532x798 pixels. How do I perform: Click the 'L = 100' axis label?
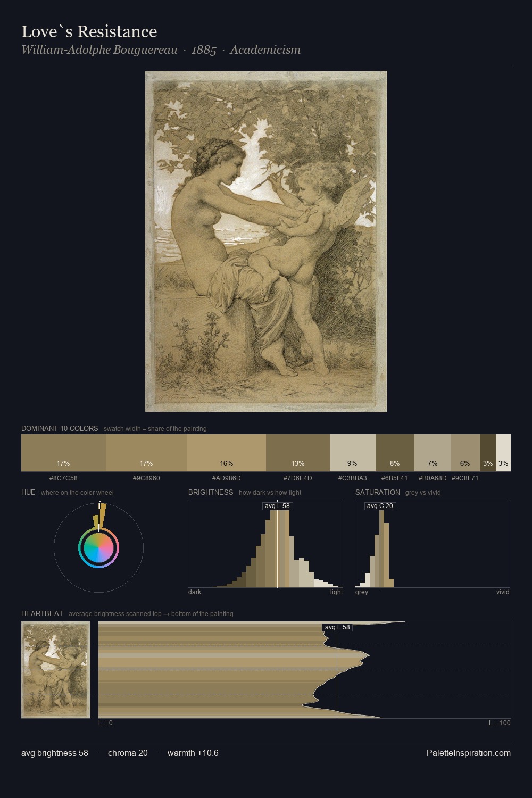click(500, 723)
